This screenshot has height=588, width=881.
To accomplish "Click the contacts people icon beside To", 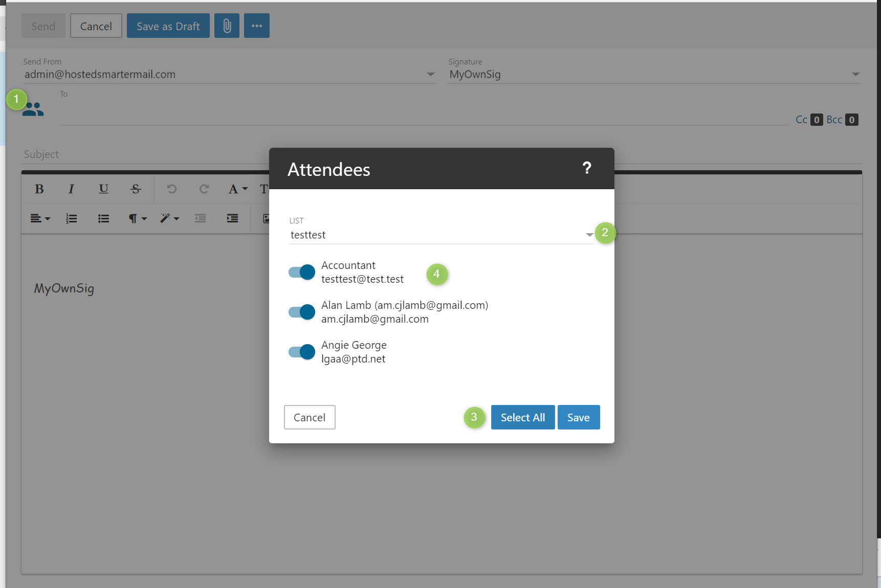I will [33, 109].
